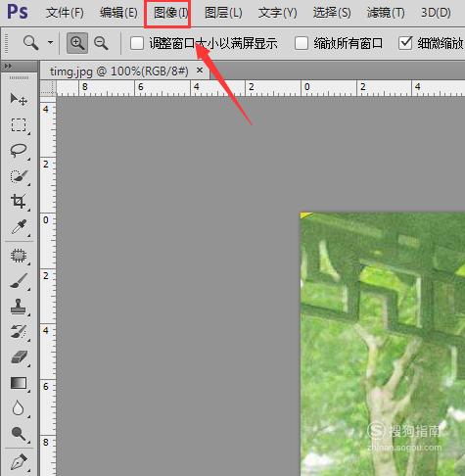This screenshot has height=476, width=465.
Task: Select the Pen tool
Action: 19,462
